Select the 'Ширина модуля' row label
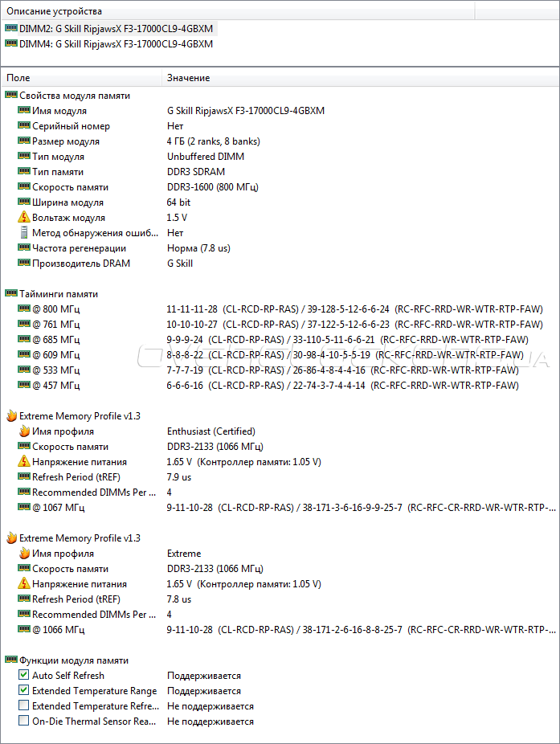The height and width of the screenshot is (744, 560). tap(67, 202)
